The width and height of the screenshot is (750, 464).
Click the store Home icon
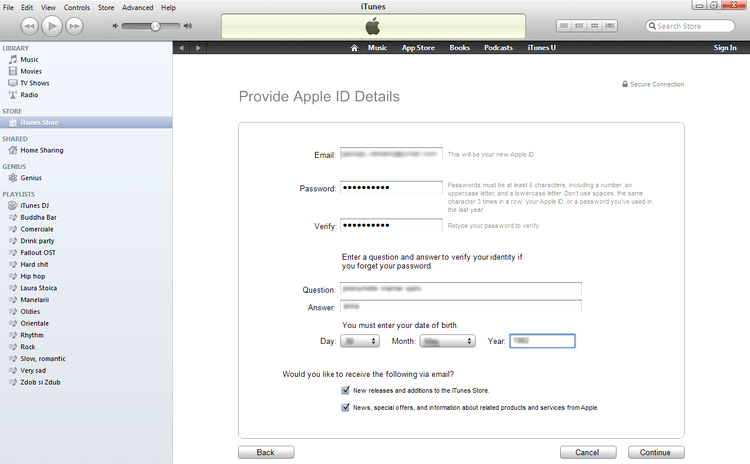point(354,48)
